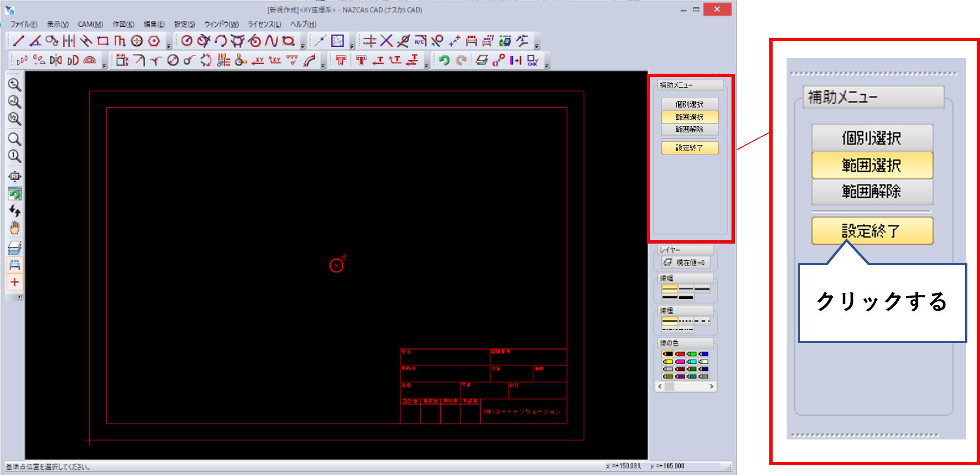Viewport: 980px width, 475px height.
Task: Select the rotate arrows tool
Action: tap(206, 60)
